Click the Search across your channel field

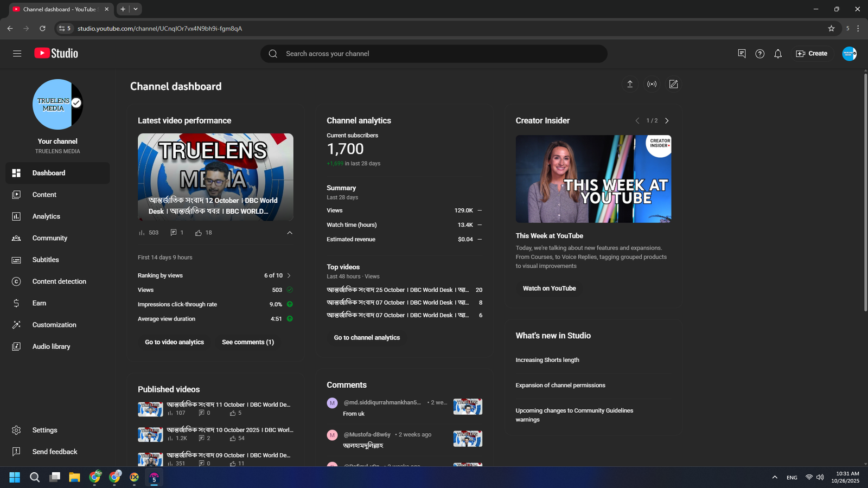pos(434,54)
